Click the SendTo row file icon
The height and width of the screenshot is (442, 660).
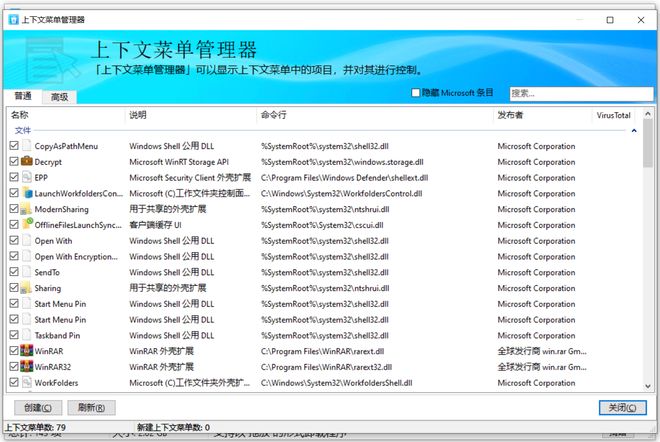(x=27, y=272)
